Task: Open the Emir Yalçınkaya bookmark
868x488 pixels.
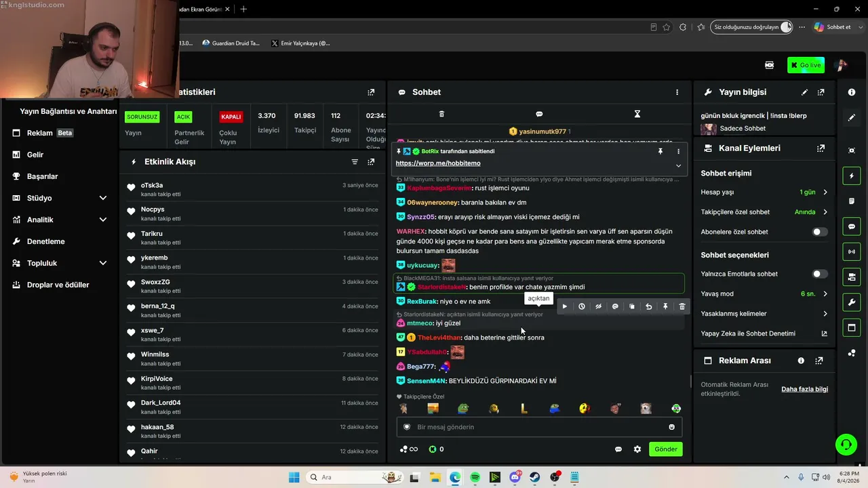Action: 300,43
